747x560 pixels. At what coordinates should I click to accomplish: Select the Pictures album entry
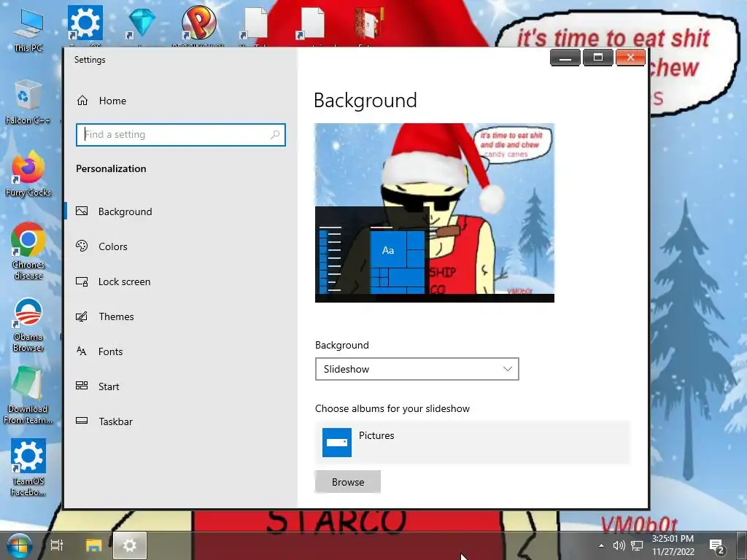point(472,443)
